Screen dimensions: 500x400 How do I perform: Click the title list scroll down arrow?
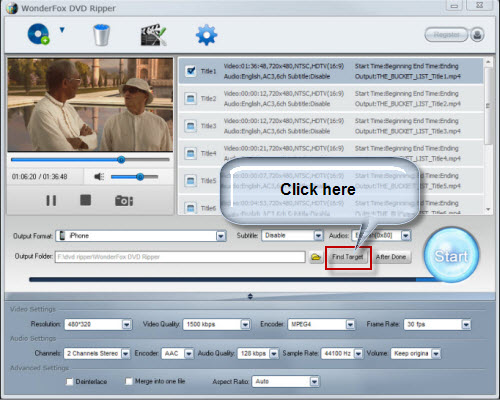(488, 209)
